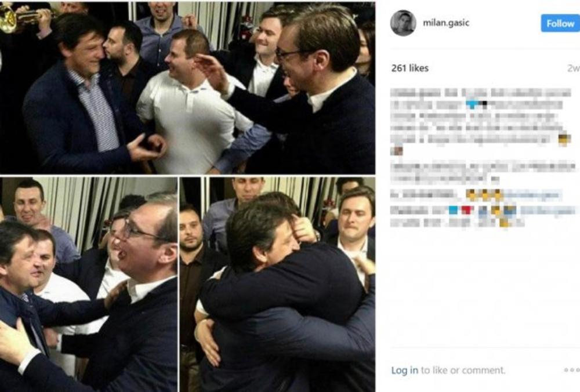Select the bottom-left collage photo

coord(88,284)
